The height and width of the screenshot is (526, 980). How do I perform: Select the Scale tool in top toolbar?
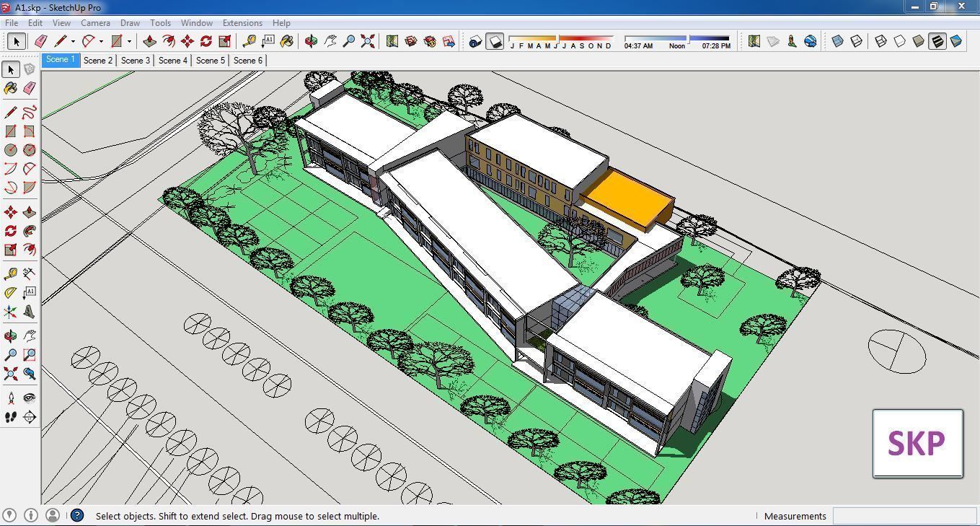[225, 41]
